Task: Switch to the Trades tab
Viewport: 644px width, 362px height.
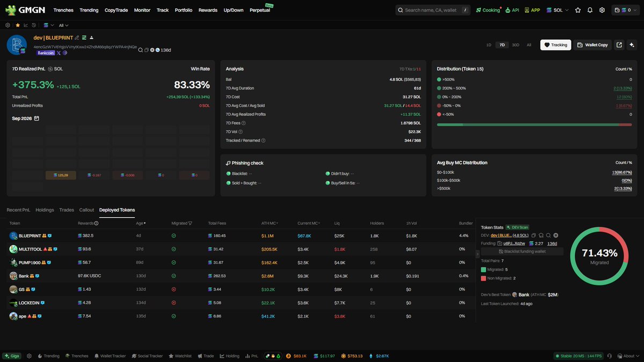Action: coord(67,210)
